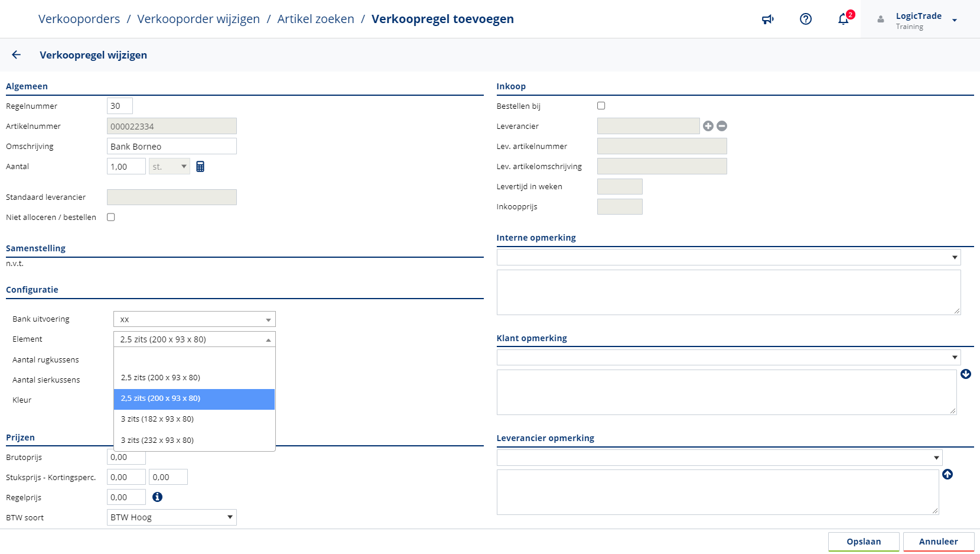The width and height of the screenshot is (980, 554).
Task: Open the BTW soort dropdown
Action: point(171,517)
